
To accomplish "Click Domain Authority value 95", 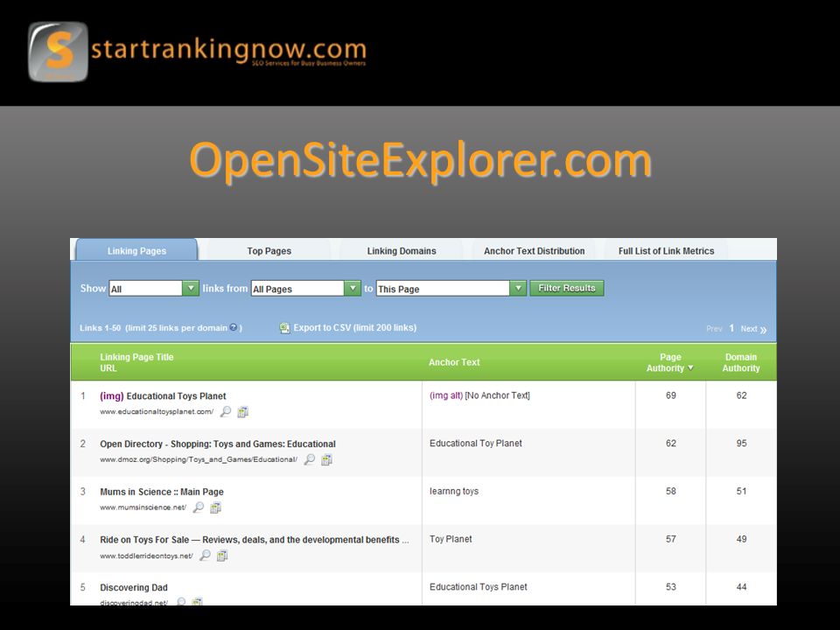I will [x=741, y=443].
